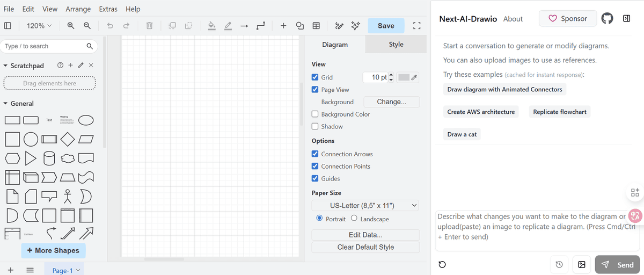Click the upload image icon in chat
The height and width of the screenshot is (275, 644).
(x=581, y=264)
